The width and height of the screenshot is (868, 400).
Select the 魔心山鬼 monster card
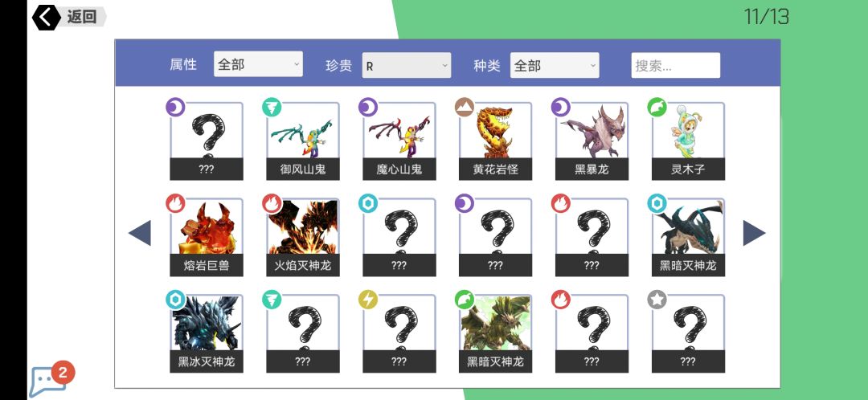[399, 141]
